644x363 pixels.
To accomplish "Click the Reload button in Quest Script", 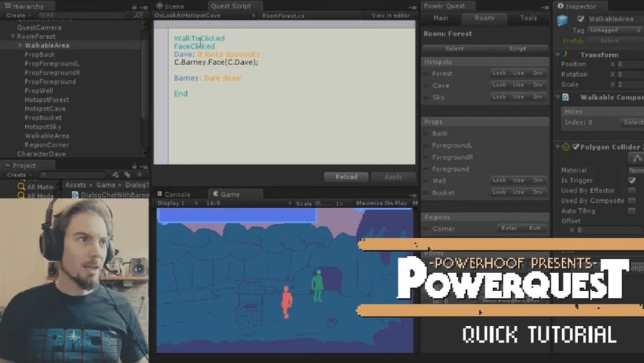I will [x=346, y=177].
